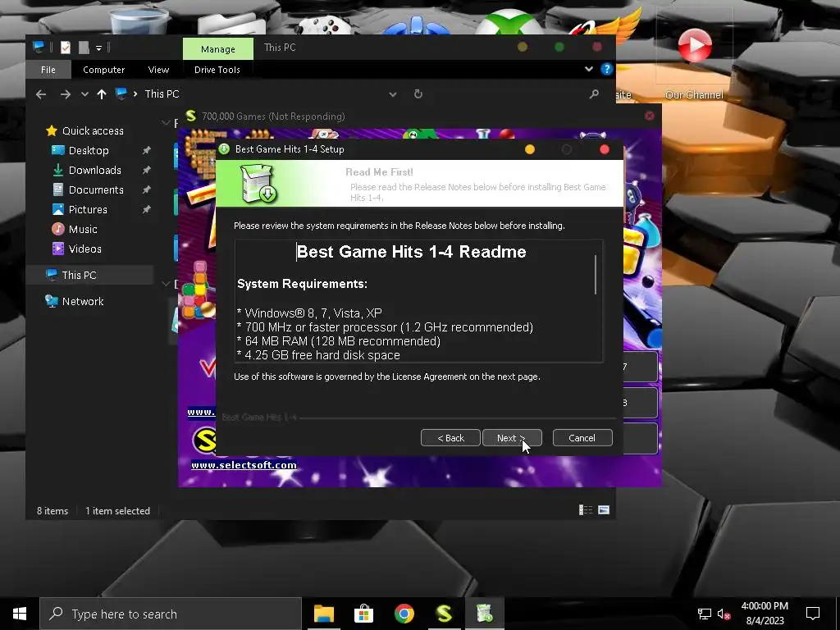Click the Explorer search magnifier
This screenshot has height=630, width=840.
594,94
